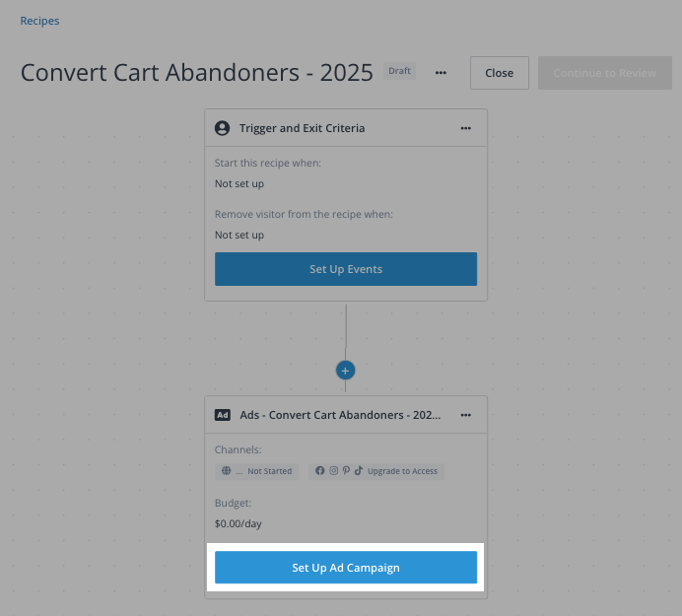Add a step with the plus circle

click(345, 371)
